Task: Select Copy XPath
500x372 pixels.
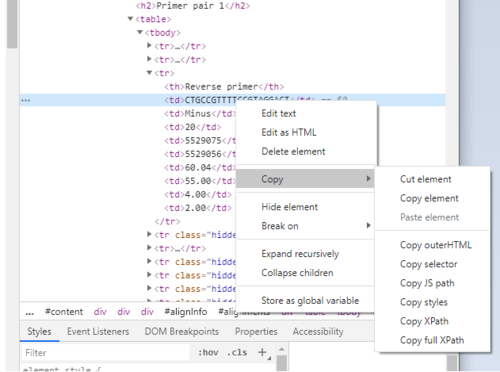Action: coord(424,321)
